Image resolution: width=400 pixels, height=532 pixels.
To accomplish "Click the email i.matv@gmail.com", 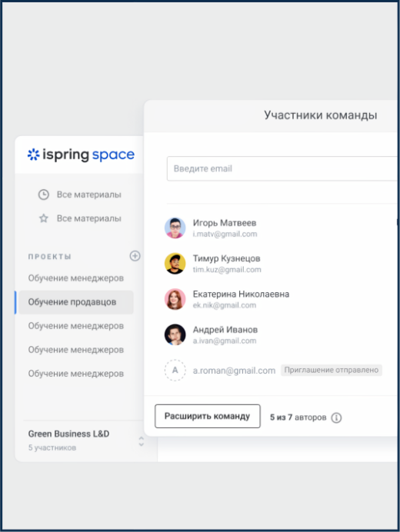I will 225,234.
